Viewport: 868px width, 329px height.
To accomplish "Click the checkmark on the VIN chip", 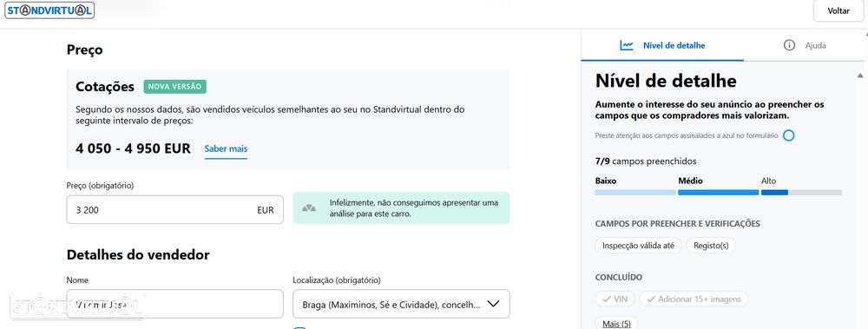I will coord(606,299).
